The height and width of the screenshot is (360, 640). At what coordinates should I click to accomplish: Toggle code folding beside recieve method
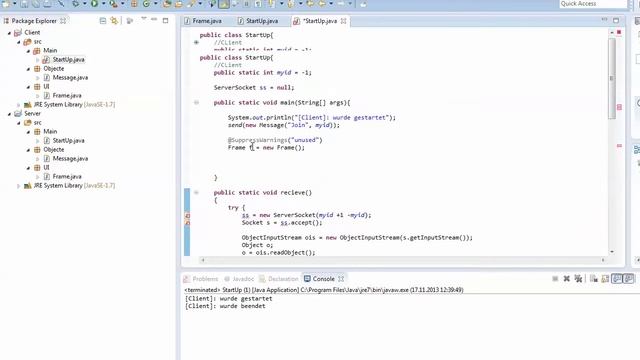[196, 192]
